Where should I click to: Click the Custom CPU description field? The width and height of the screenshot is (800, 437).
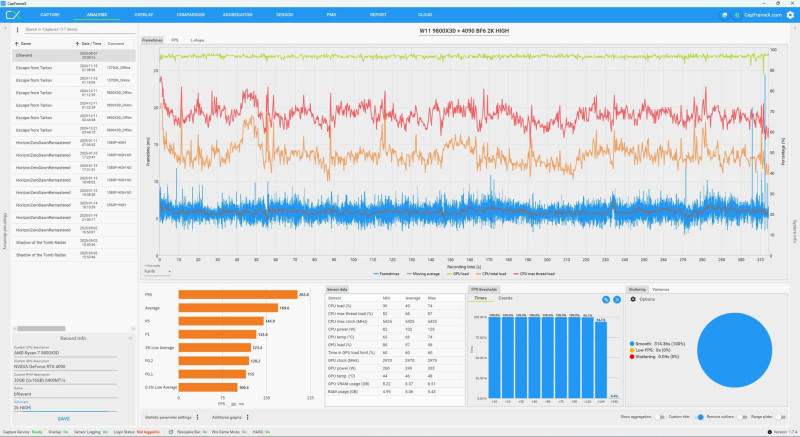(x=65, y=353)
